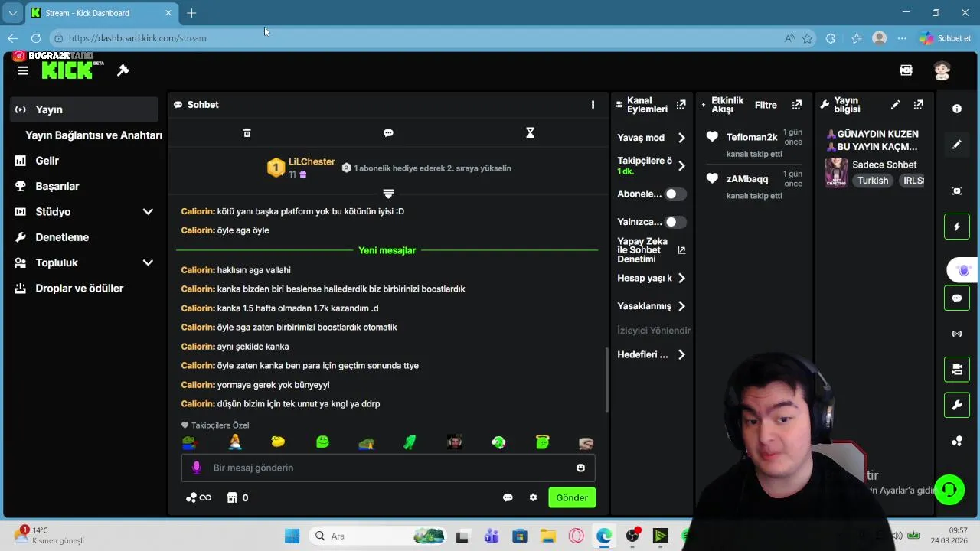The width and height of the screenshot is (980, 551).
Task: Open the hamburger menu beside the Kick logo
Action: [x=23, y=70]
